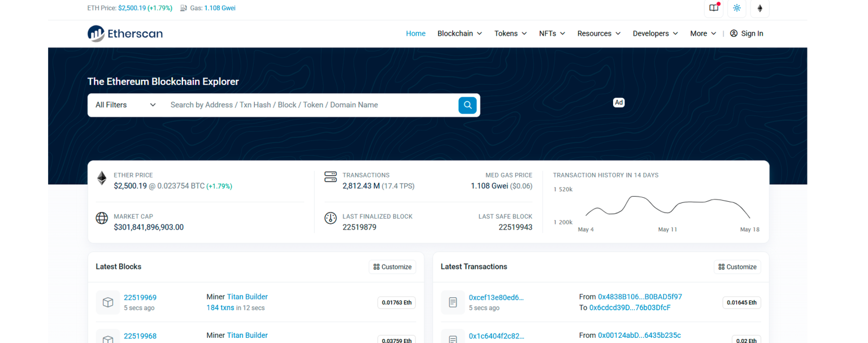
Task: Go to the Home tab
Action: [x=415, y=33]
